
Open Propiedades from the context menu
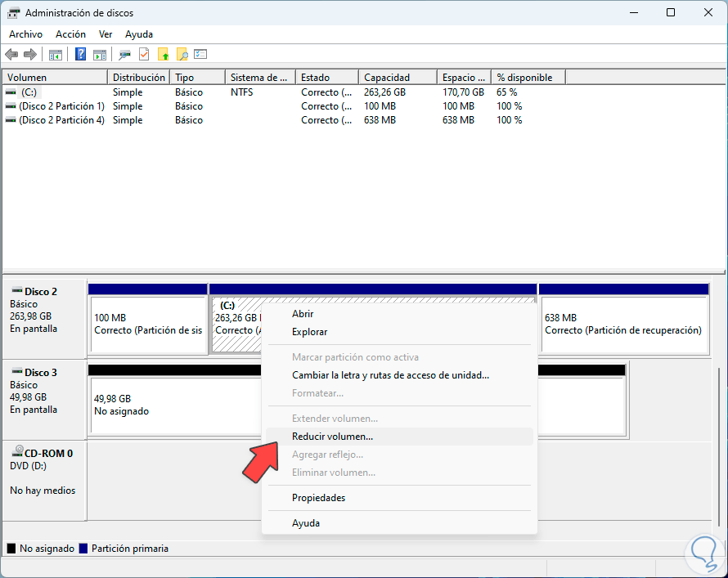(x=399, y=498)
